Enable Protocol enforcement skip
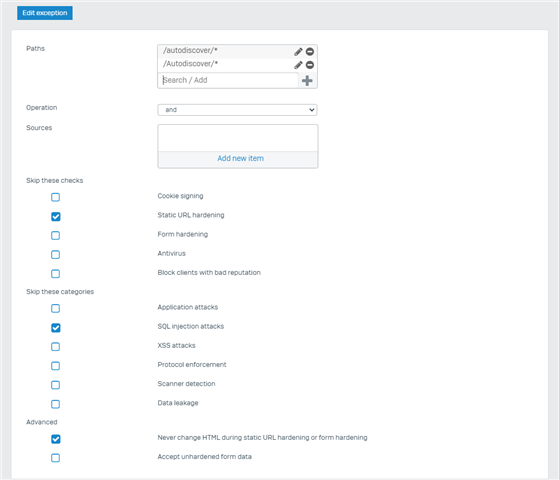Image resolution: width=559 pixels, height=480 pixels. (55, 366)
